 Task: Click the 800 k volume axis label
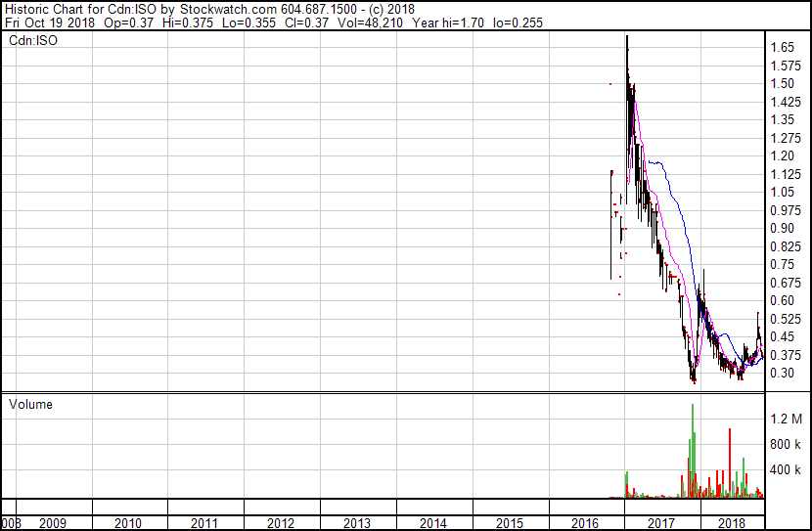[785, 445]
